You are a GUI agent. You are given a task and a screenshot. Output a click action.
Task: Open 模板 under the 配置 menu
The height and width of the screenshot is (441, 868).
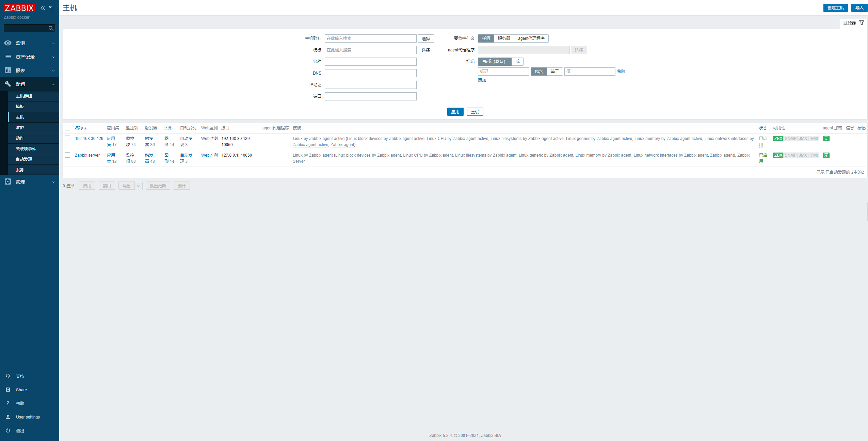click(x=20, y=107)
